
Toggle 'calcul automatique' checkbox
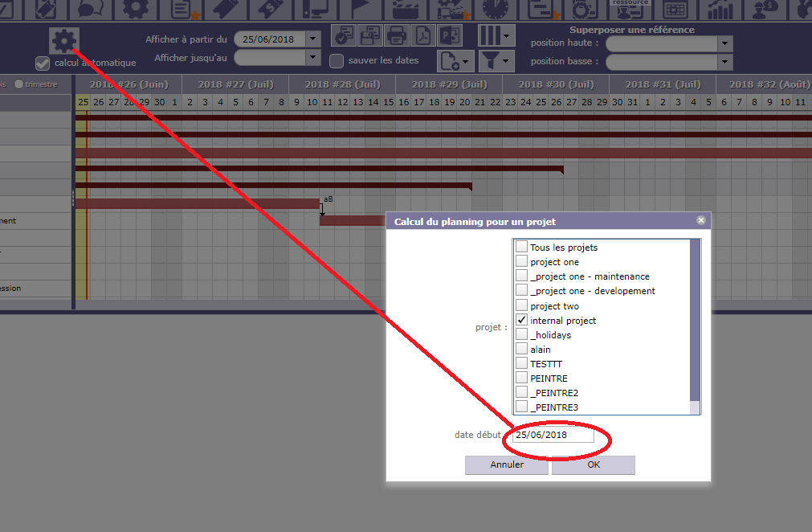coord(43,63)
